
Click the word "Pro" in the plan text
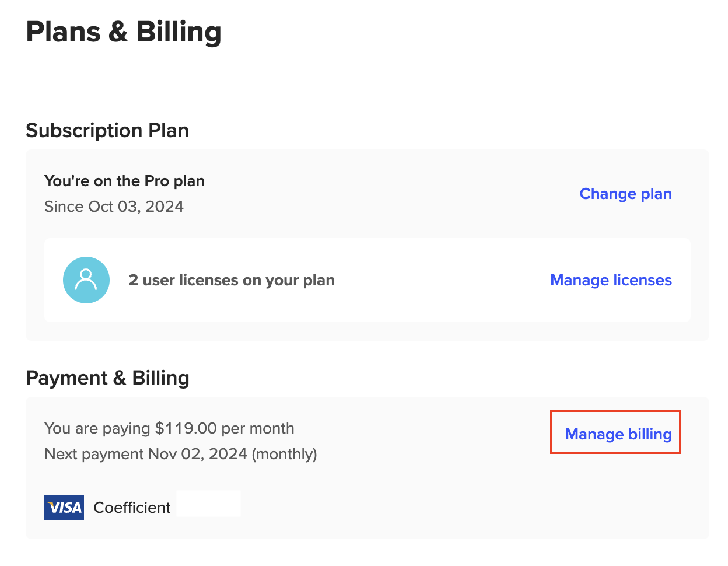(x=156, y=181)
